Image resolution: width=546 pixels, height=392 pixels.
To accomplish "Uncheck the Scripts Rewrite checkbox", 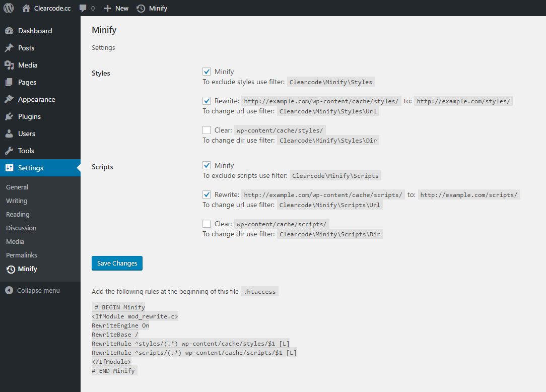I will [x=207, y=194].
